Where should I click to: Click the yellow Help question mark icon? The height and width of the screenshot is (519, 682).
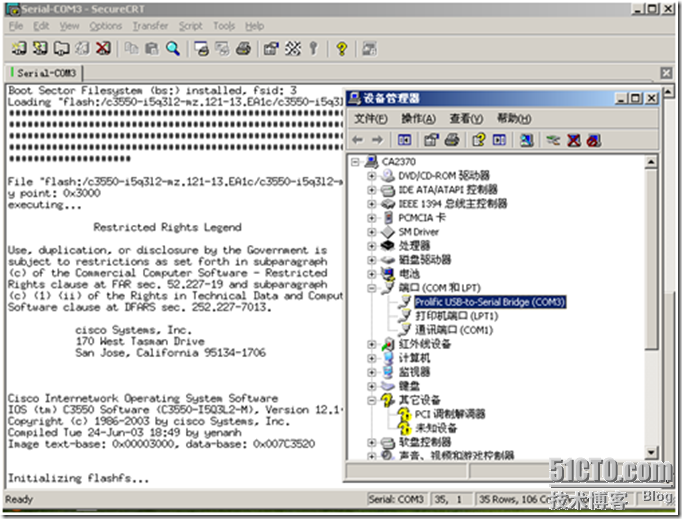(x=342, y=48)
